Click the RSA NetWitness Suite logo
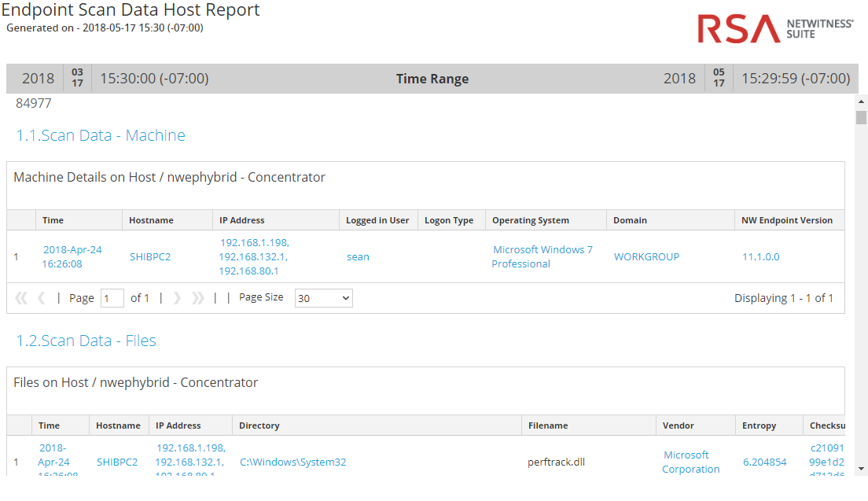Screen dimensions: 868x501 (774, 29)
